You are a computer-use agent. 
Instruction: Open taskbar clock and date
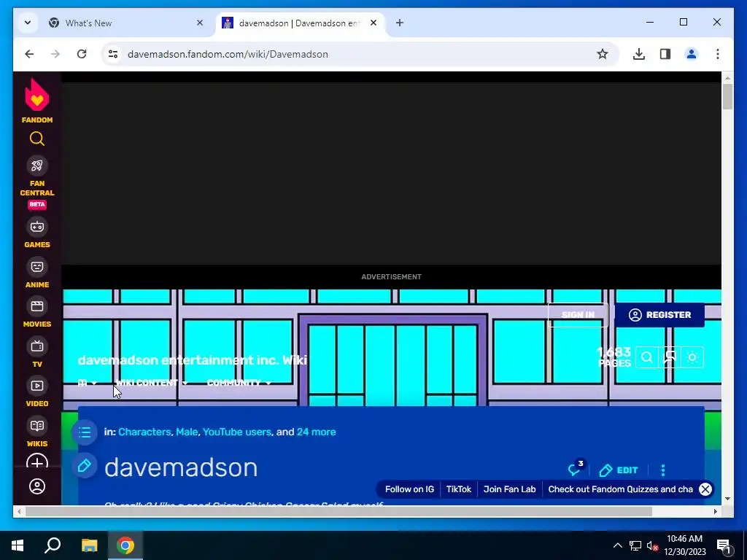(x=684, y=545)
